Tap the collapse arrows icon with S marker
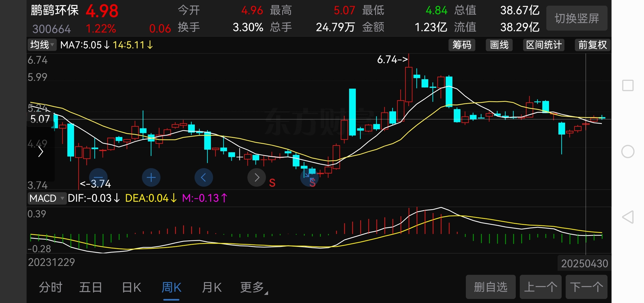The height and width of the screenshot is (303, 644). pos(309,177)
